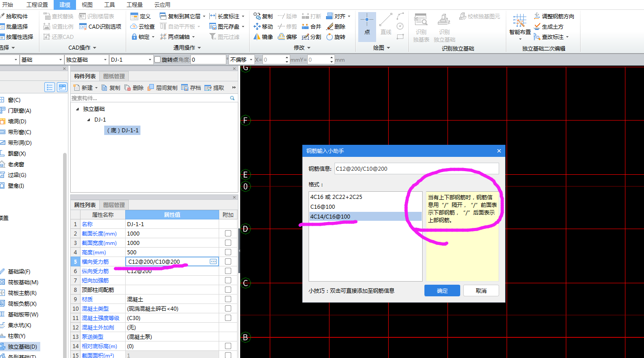This screenshot has height=358, width=644.
Task: Collapse the 独立基础 tree node
Action: coord(77,109)
